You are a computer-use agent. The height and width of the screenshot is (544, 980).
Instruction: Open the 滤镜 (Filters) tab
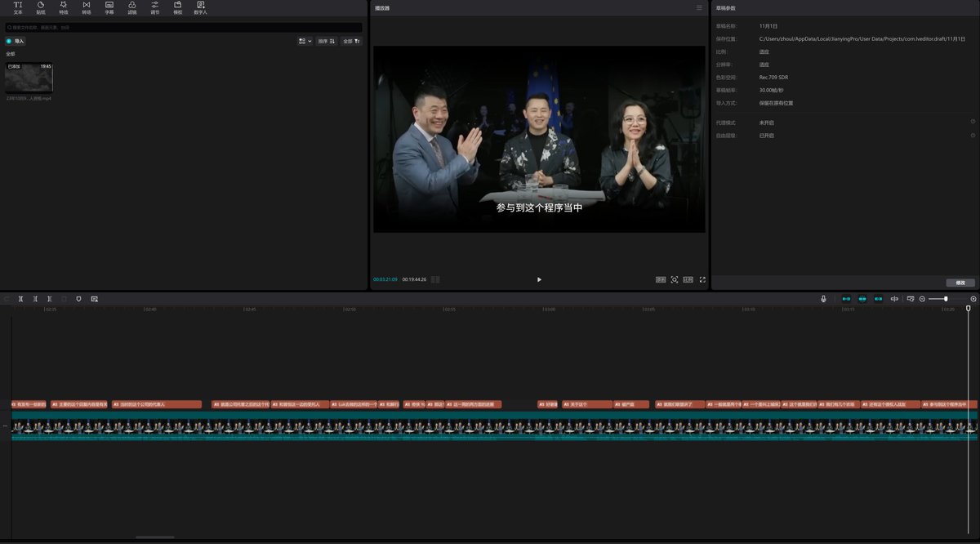click(x=132, y=7)
